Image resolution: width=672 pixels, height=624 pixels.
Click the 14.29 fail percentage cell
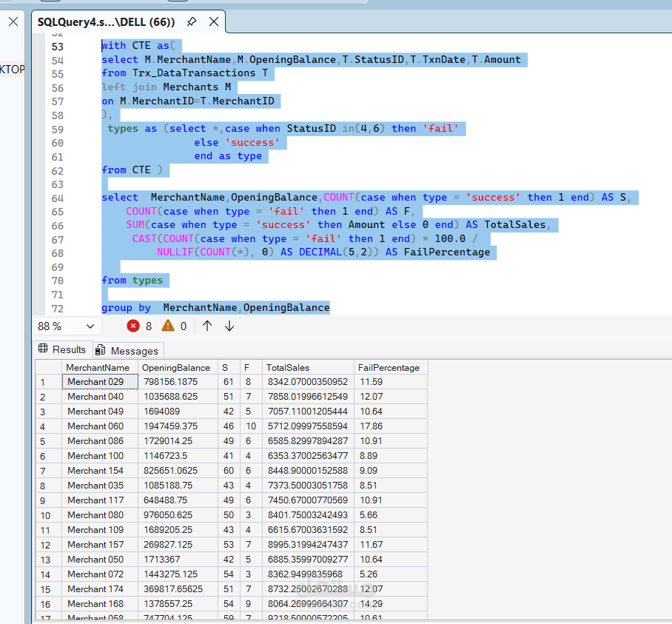(391, 604)
